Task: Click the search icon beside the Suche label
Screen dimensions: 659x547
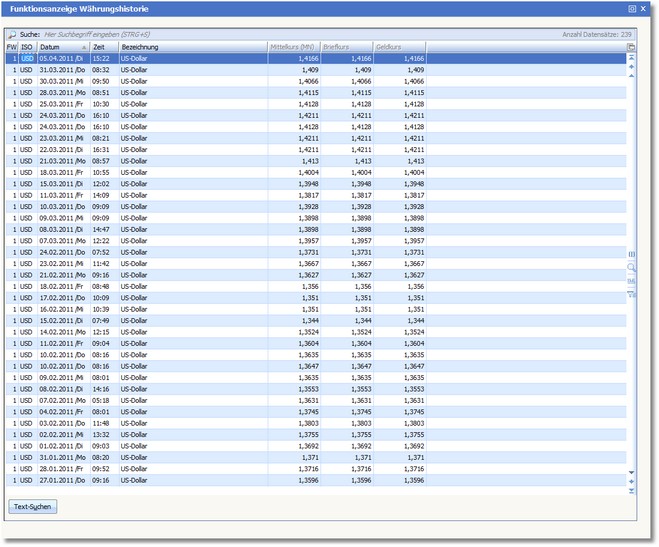Action: click(x=12, y=34)
